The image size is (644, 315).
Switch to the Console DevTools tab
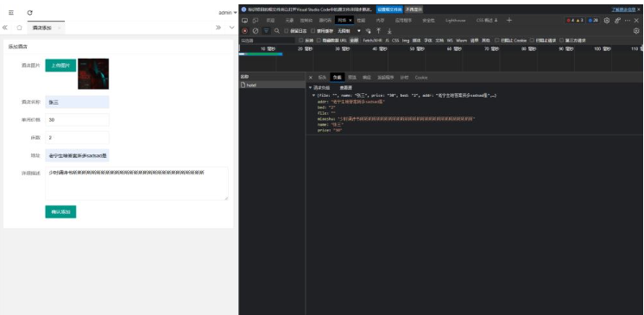tap(306, 20)
